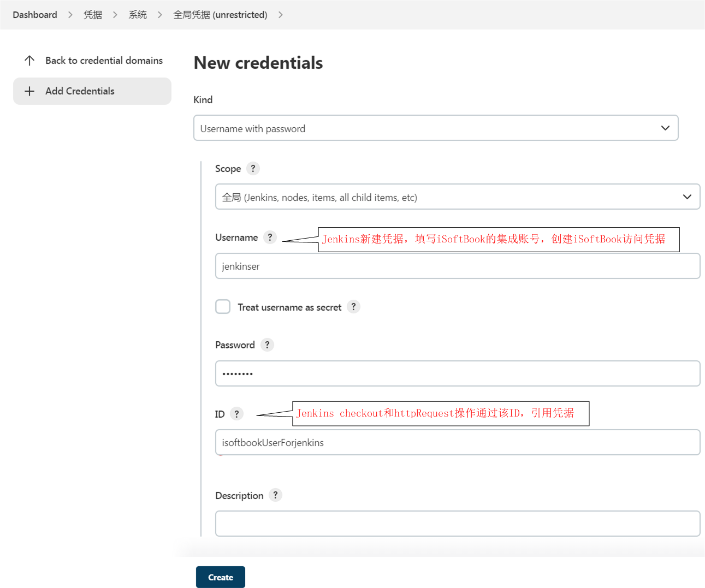Click the ID field with isoftbookUserForjenkins
705x588 pixels.
[458, 442]
